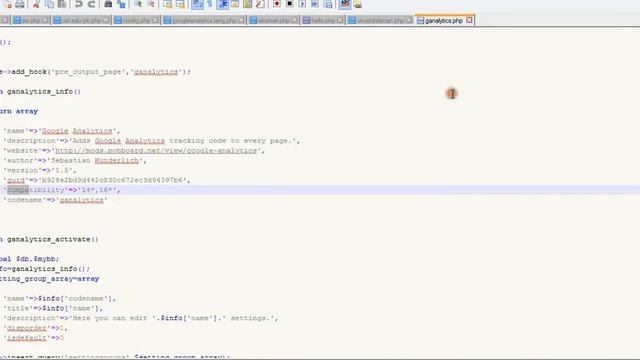Toggle Show All Characters pilcrow icon
Viewport: 640px width, 360px height.
click(210, 4)
